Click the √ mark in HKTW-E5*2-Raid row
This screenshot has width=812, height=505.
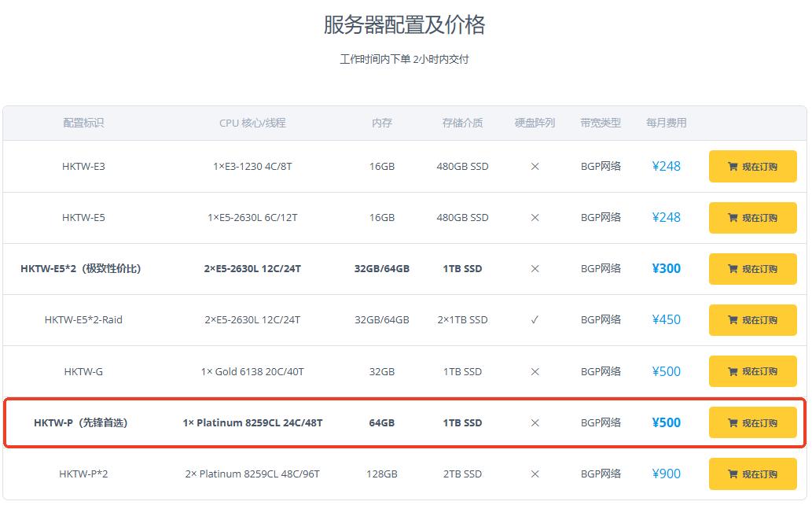point(535,319)
